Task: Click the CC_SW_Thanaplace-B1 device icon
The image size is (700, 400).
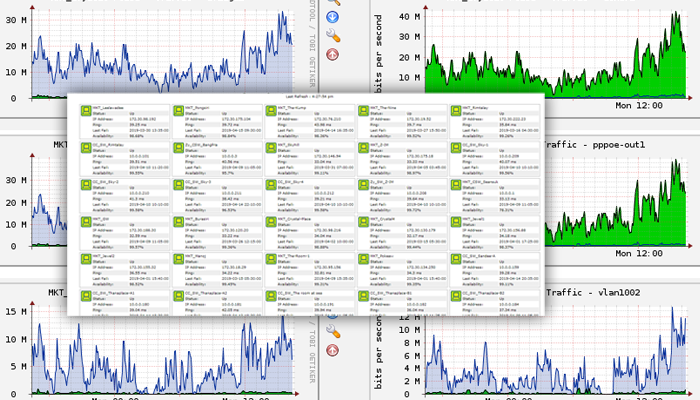Action: click(x=363, y=296)
